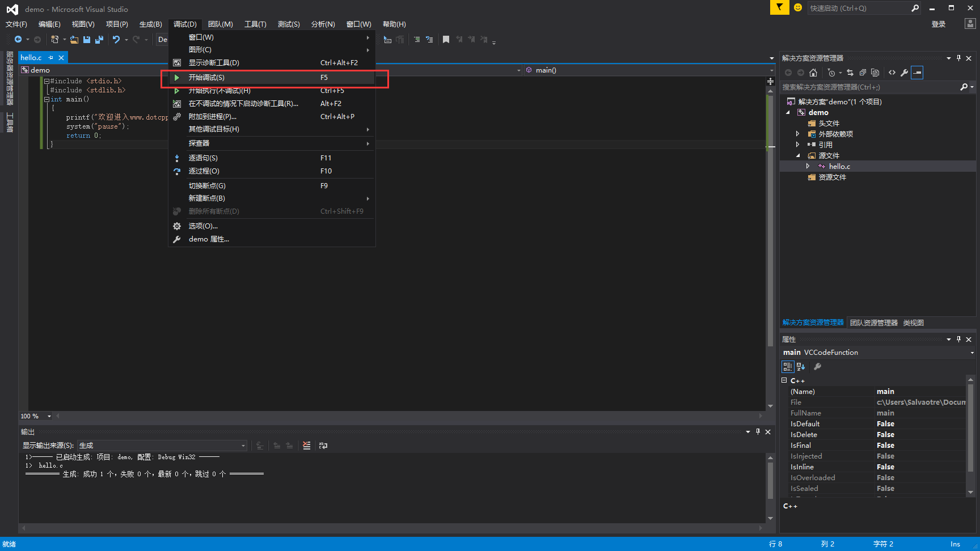Pin the Properties panel
Image resolution: width=980 pixels, height=551 pixels.
click(x=958, y=339)
